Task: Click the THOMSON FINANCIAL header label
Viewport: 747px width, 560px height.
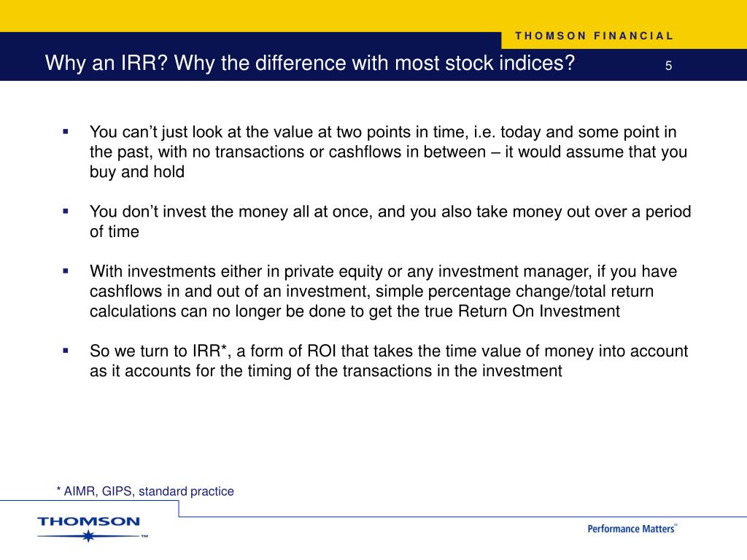Action: [x=594, y=36]
